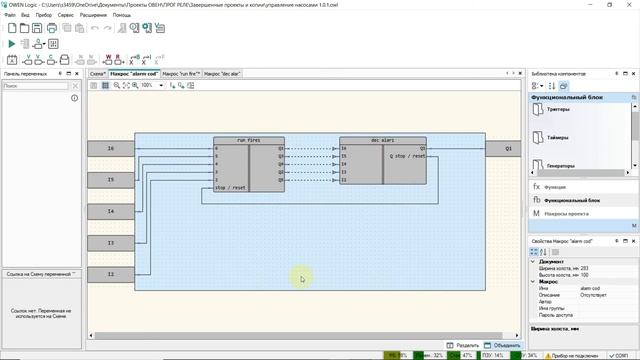The height and width of the screenshot is (360, 640).
Task: Click the Undo arrow in the toolbar
Action: pos(95,28)
